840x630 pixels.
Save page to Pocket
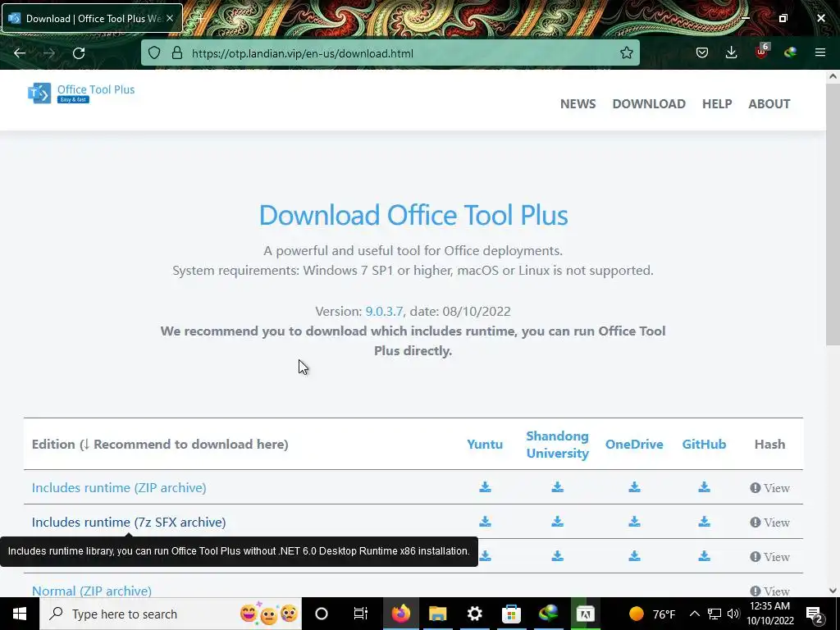click(702, 52)
